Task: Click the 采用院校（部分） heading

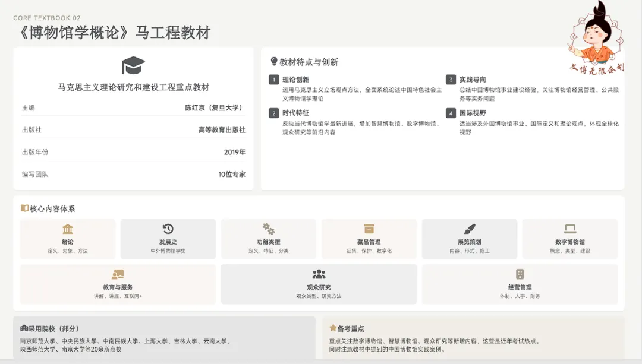Action: point(53,328)
